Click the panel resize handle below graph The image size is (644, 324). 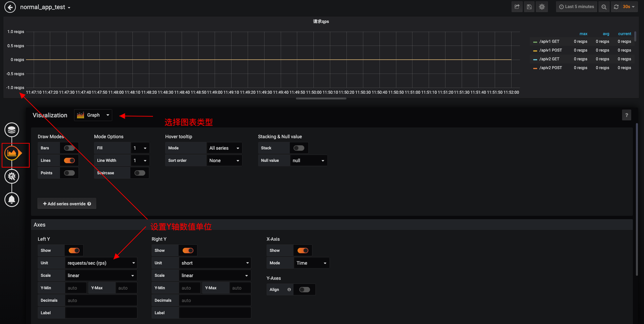321,98
